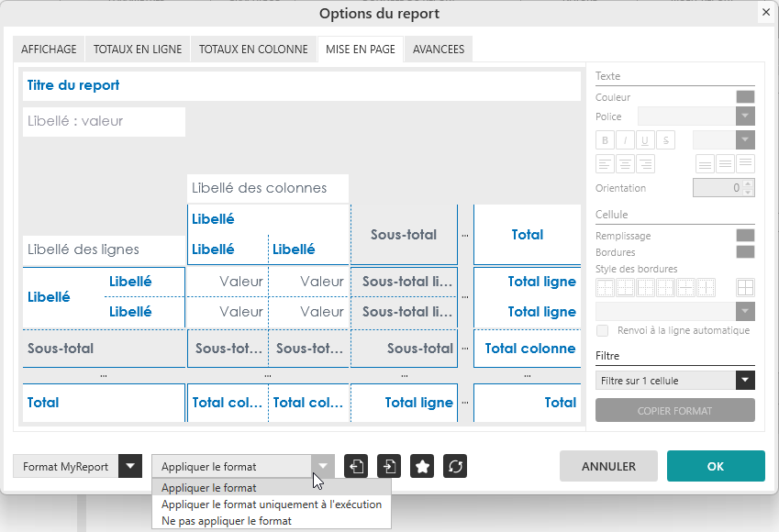Enable Renvoi à la ligne automatique checkbox
The image size is (779, 532).
point(602,330)
